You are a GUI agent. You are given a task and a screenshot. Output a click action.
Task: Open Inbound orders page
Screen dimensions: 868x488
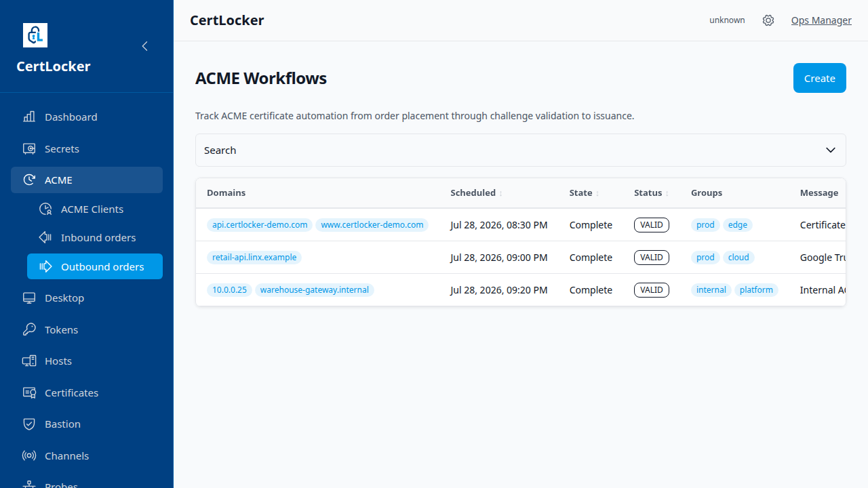[x=95, y=237]
